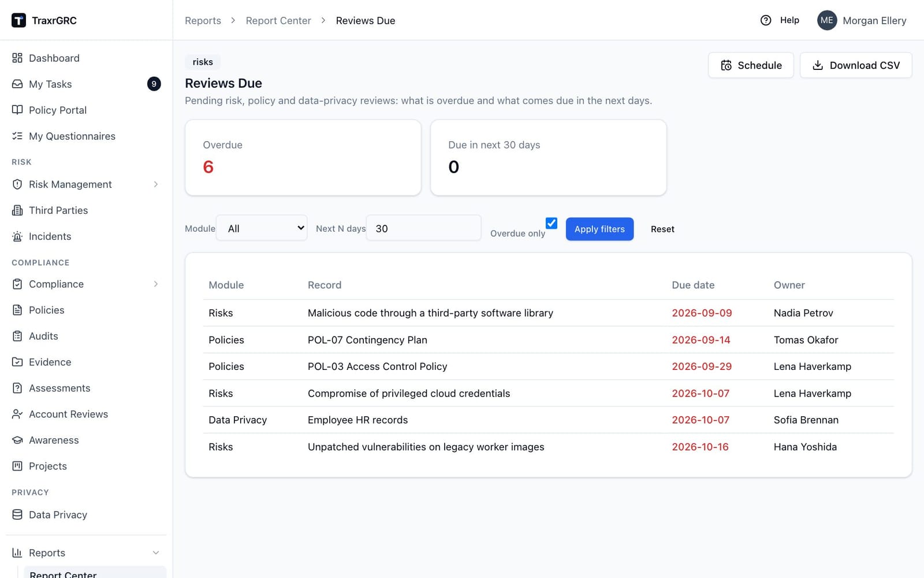
Task: Open Policy Portal in sidebar
Action: pyautogui.click(x=86, y=110)
